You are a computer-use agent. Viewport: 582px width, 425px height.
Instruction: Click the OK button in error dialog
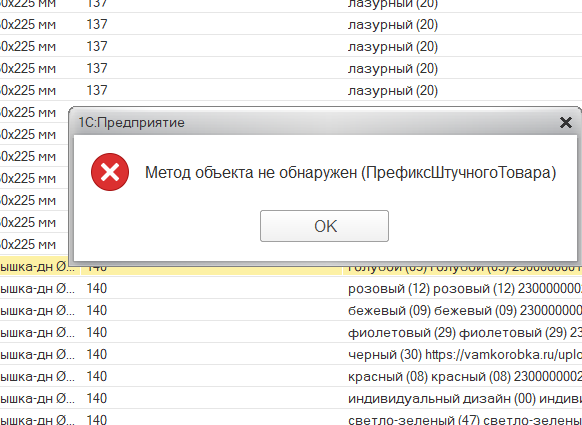tap(324, 226)
